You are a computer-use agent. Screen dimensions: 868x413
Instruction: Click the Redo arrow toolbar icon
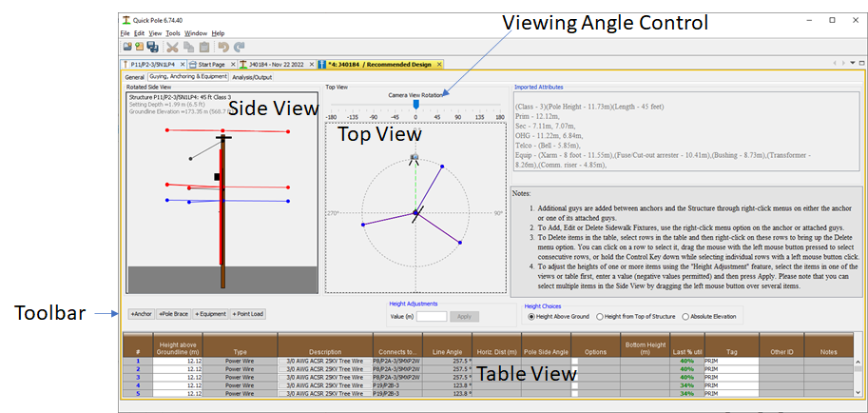click(240, 48)
